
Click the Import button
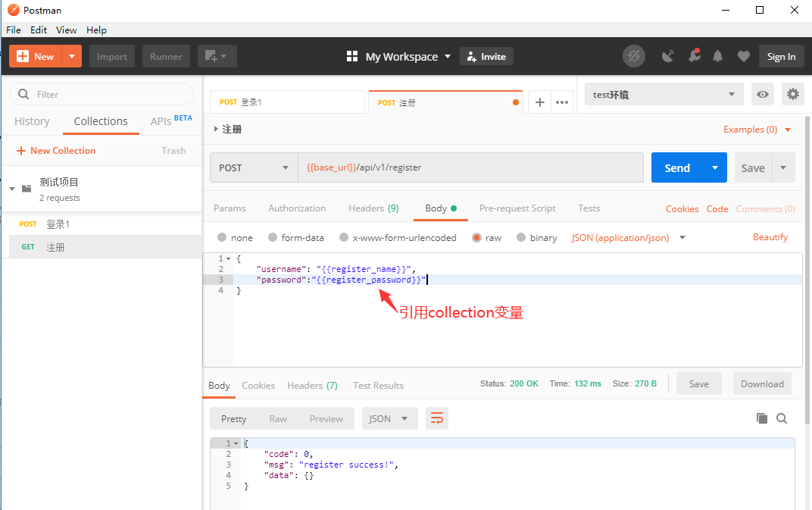coord(112,57)
